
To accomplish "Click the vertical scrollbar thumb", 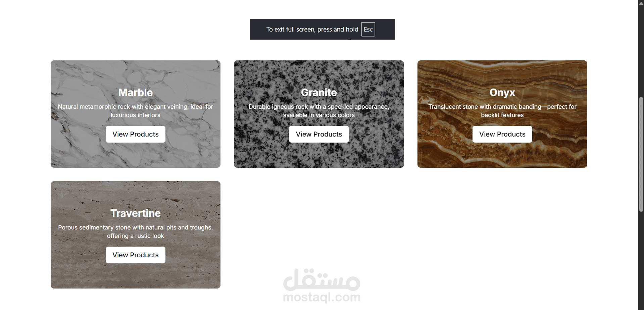I will 641,154.
